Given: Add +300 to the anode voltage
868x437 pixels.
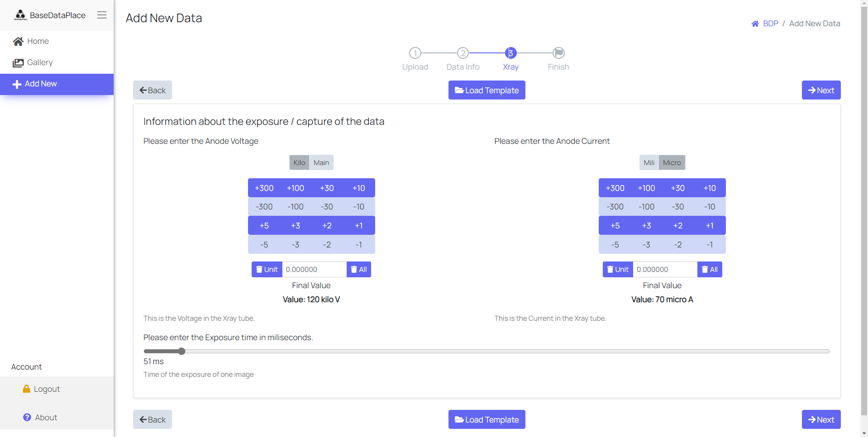Looking at the screenshot, I should [x=264, y=188].
